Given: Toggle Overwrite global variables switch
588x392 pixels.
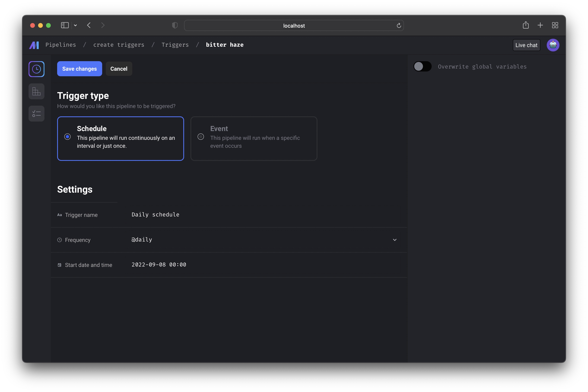Looking at the screenshot, I should click(x=422, y=67).
